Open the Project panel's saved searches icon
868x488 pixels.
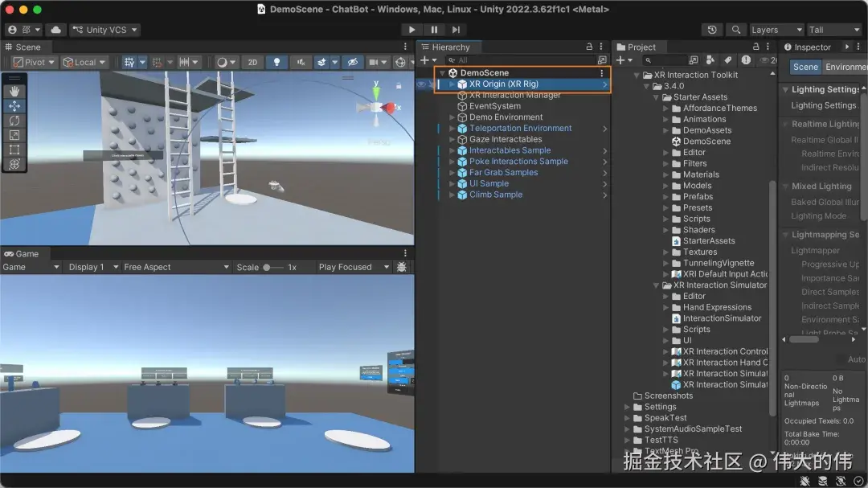694,59
